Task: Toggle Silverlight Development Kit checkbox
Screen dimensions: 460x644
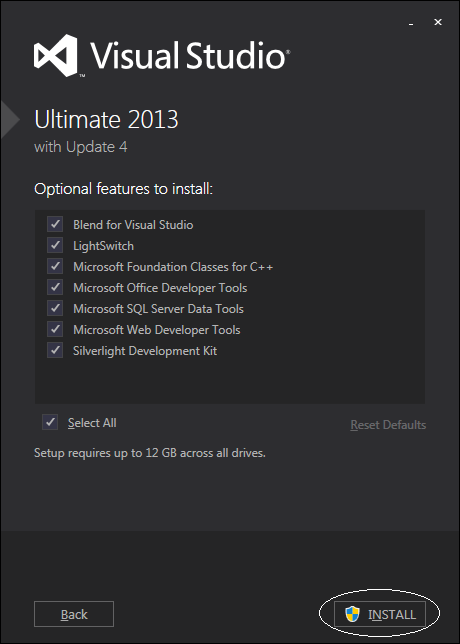Action: 55,350
